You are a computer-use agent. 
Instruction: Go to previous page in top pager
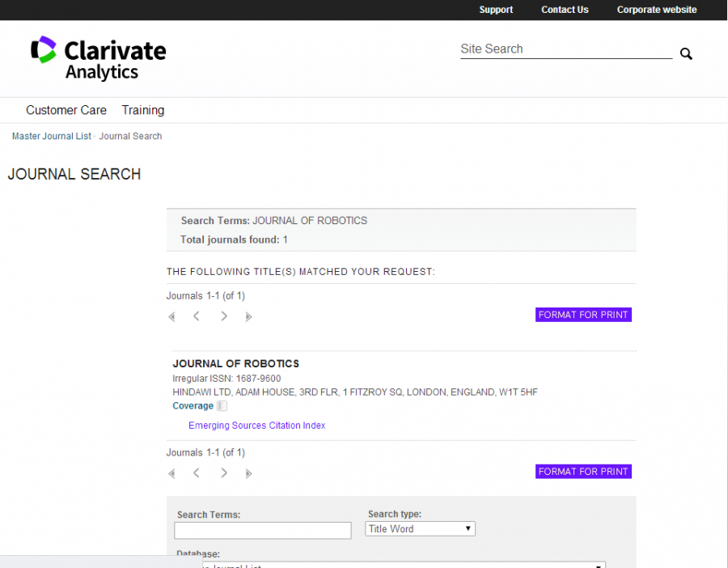tap(197, 316)
